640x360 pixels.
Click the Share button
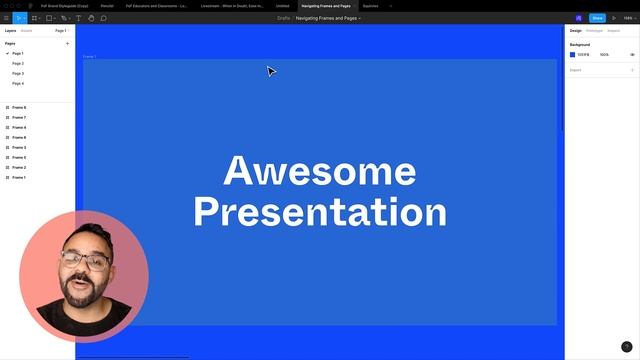click(597, 18)
